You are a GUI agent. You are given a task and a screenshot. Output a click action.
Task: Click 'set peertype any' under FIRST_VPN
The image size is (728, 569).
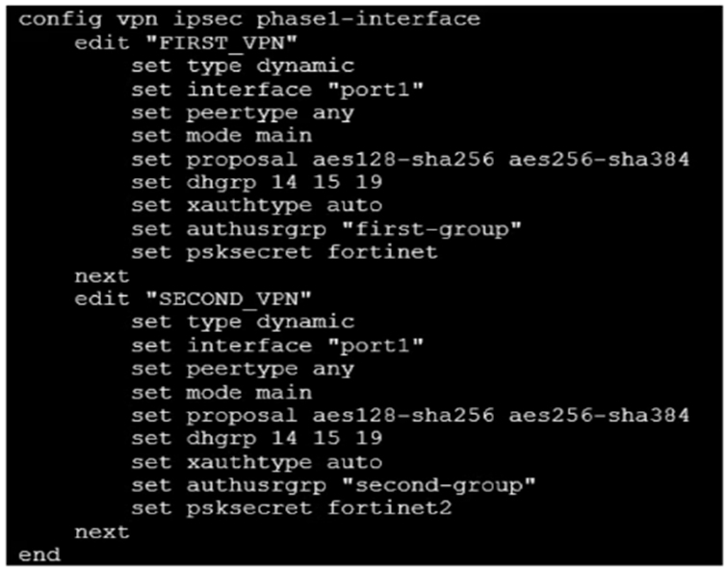[x=243, y=113]
